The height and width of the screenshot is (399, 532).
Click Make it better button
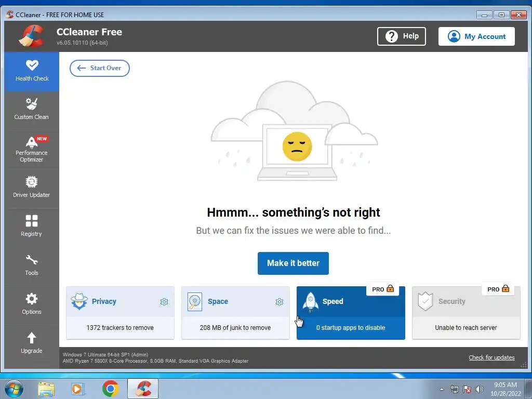click(293, 263)
